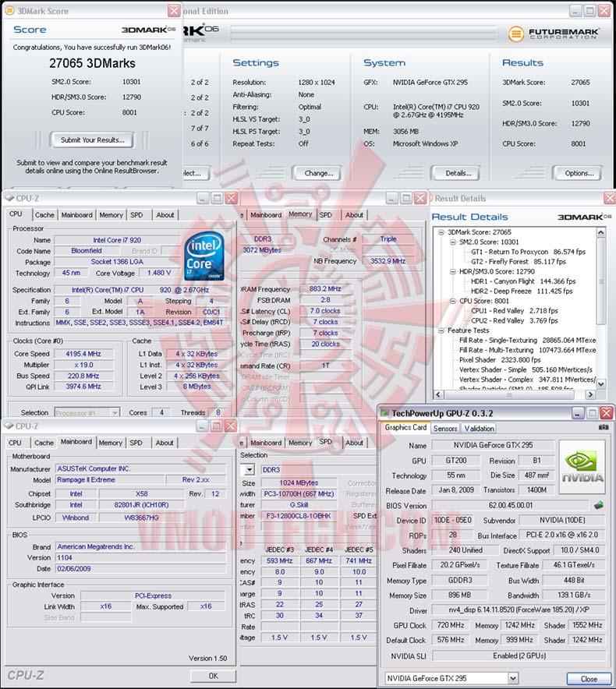Select the Validation tab in GPU-Z
The height and width of the screenshot is (689, 616).
(479, 428)
